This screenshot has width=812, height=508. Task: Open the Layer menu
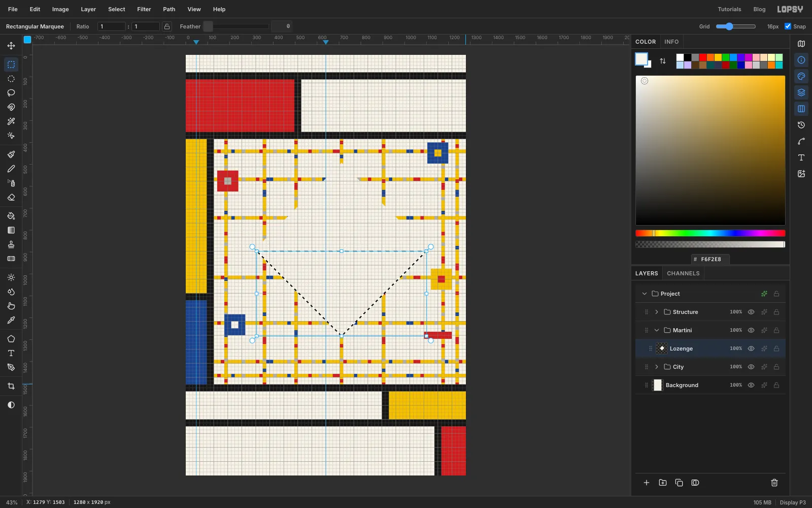pos(88,9)
